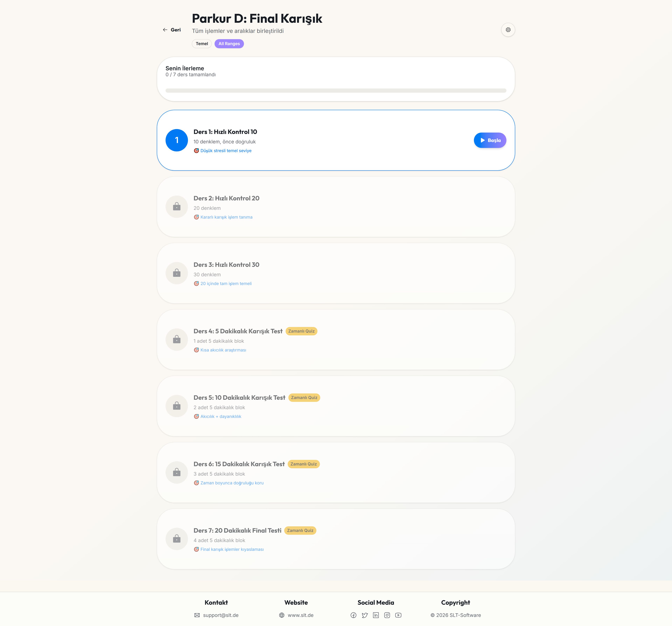
Task: Click the lock icon for Ders 2
Action: (x=176, y=207)
